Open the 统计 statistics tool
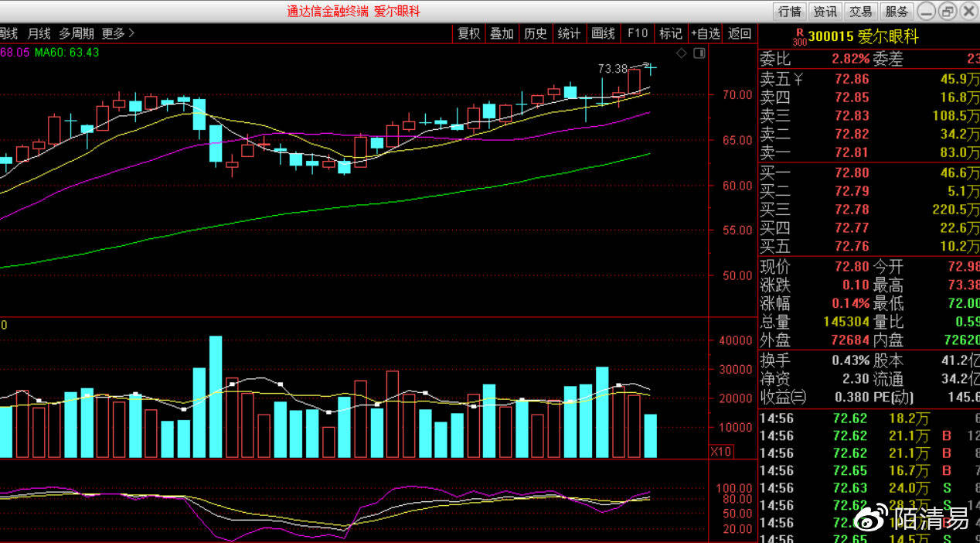The width and height of the screenshot is (980, 543). coord(569,33)
